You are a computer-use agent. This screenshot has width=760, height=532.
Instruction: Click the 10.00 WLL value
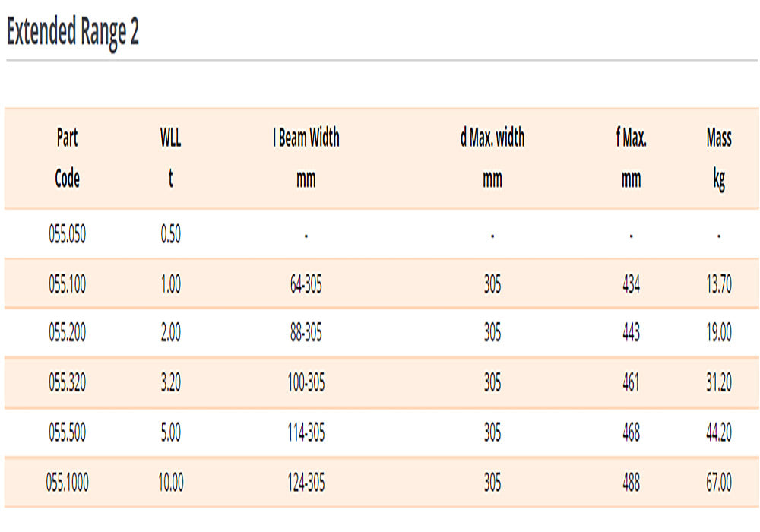(170, 482)
